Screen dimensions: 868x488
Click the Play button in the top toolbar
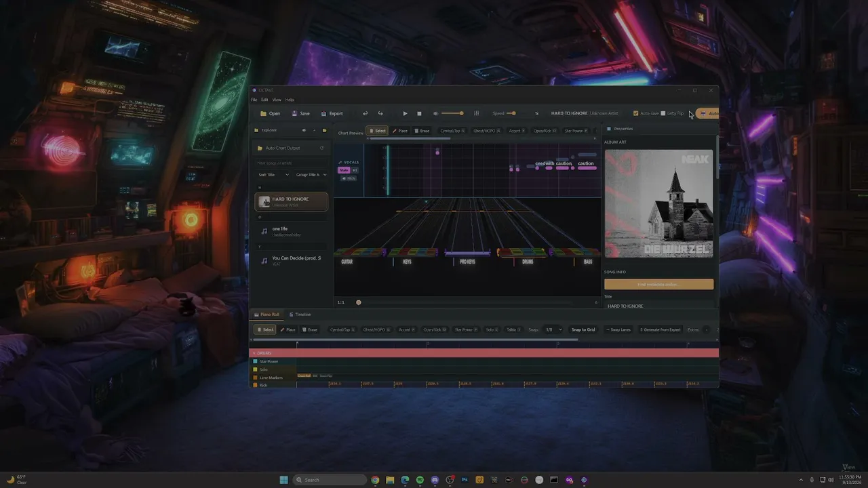click(405, 113)
